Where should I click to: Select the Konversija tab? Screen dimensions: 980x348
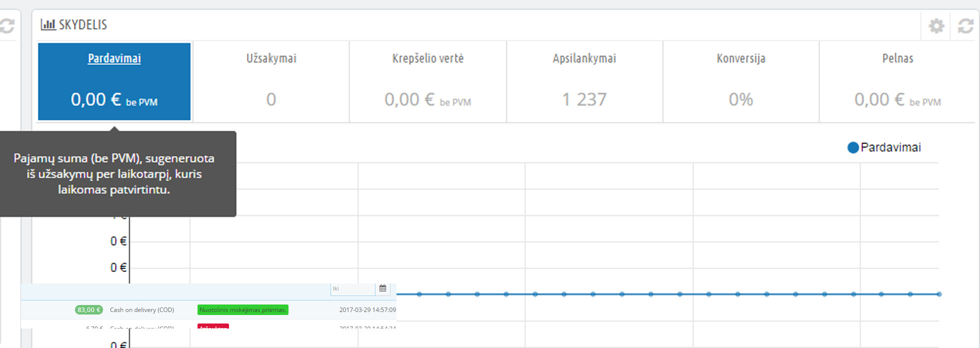tap(741, 82)
